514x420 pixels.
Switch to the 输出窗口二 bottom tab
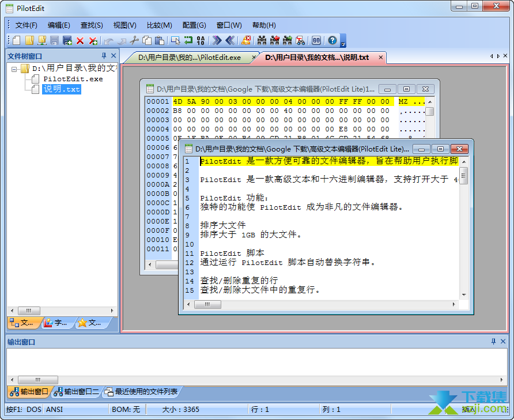click(77, 391)
